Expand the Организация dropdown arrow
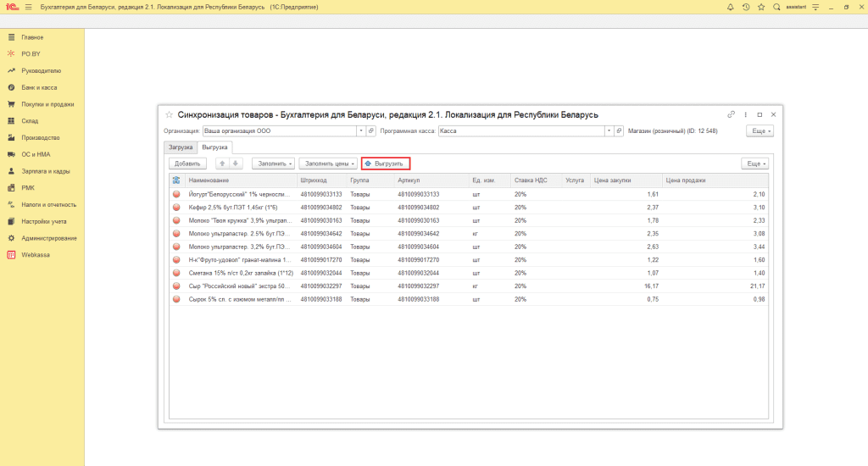This screenshot has height=466, width=868. point(361,131)
